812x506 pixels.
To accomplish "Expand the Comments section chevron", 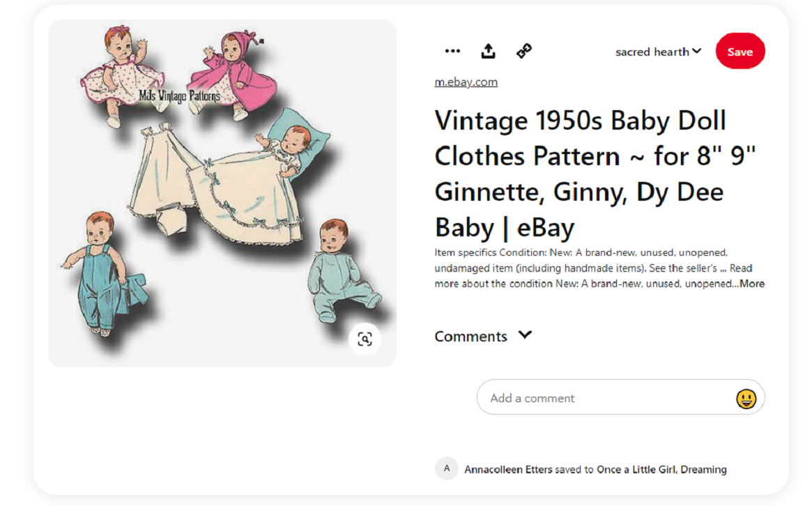I will click(x=526, y=335).
